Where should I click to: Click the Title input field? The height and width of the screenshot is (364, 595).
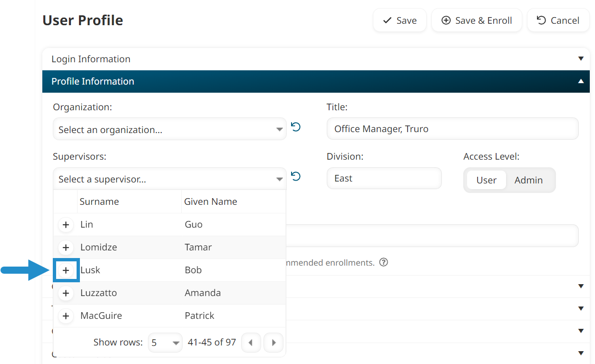click(452, 129)
